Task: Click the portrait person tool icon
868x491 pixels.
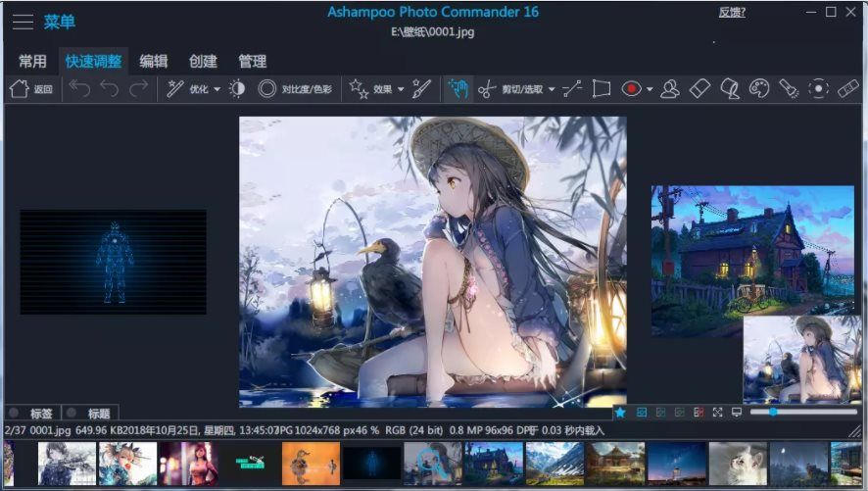Action: 670,89
